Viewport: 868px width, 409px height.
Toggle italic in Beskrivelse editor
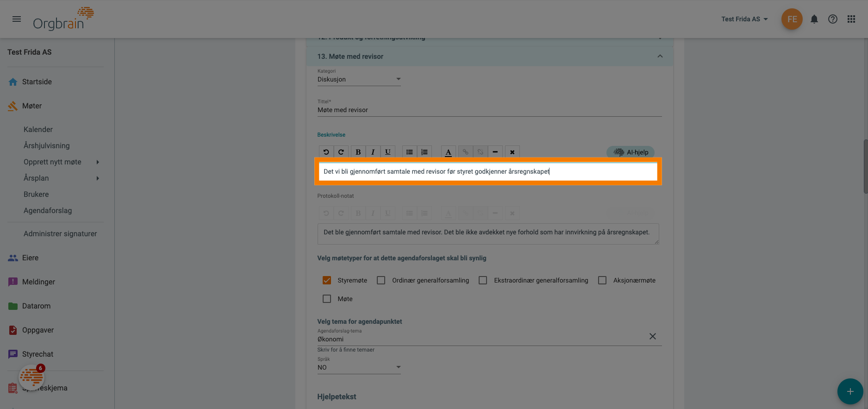pos(373,152)
